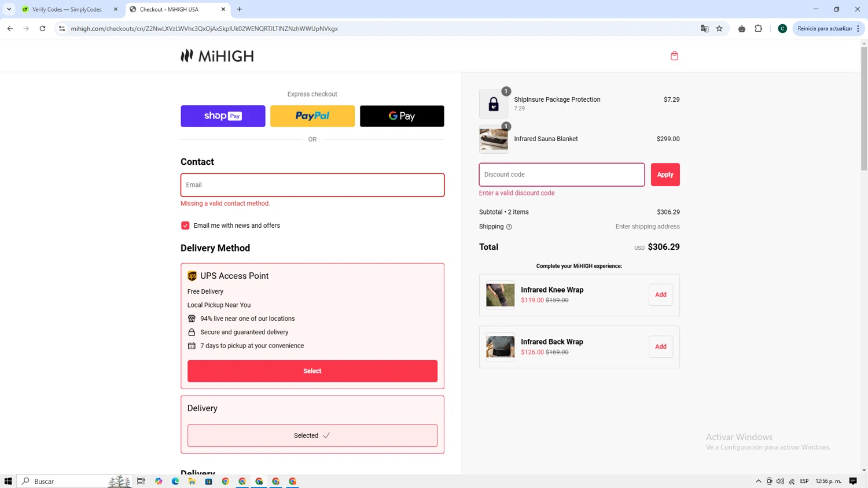Click the Infrared Knee Wrap thumbnail
The width and height of the screenshot is (868, 488).
(501, 295)
